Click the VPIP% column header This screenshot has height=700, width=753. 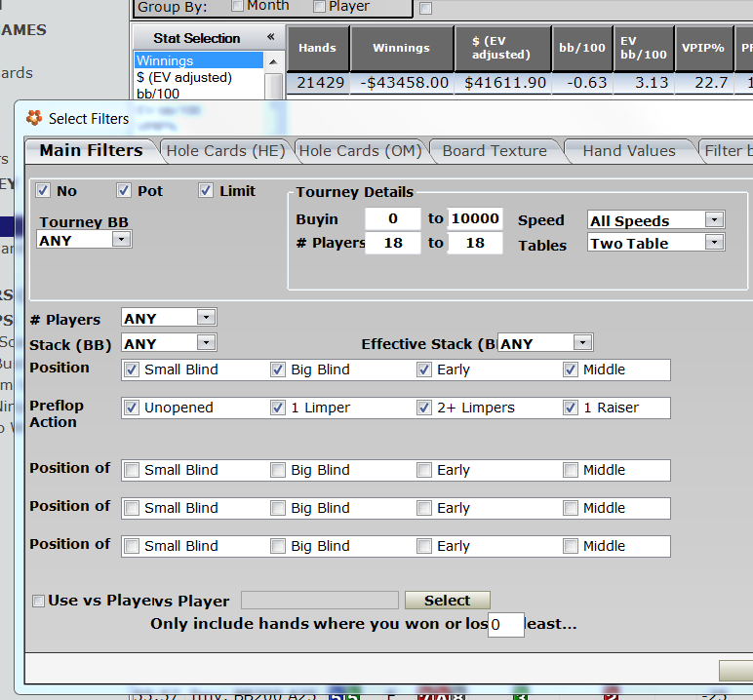(703, 48)
